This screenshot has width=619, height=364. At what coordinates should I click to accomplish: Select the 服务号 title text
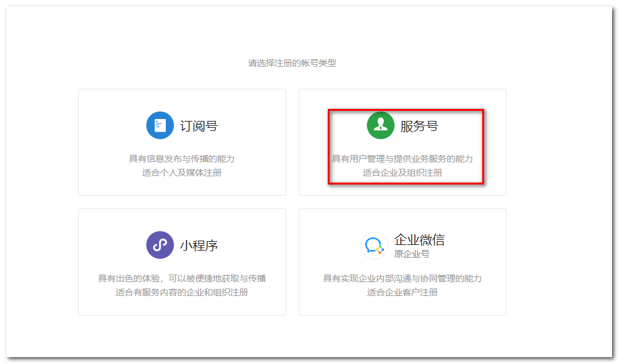(x=419, y=126)
